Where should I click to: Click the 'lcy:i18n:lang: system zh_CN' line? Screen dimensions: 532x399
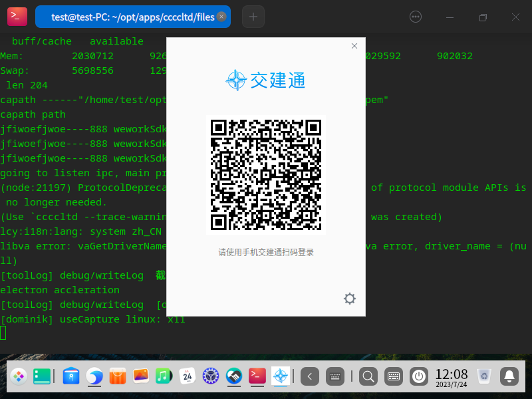(x=80, y=231)
